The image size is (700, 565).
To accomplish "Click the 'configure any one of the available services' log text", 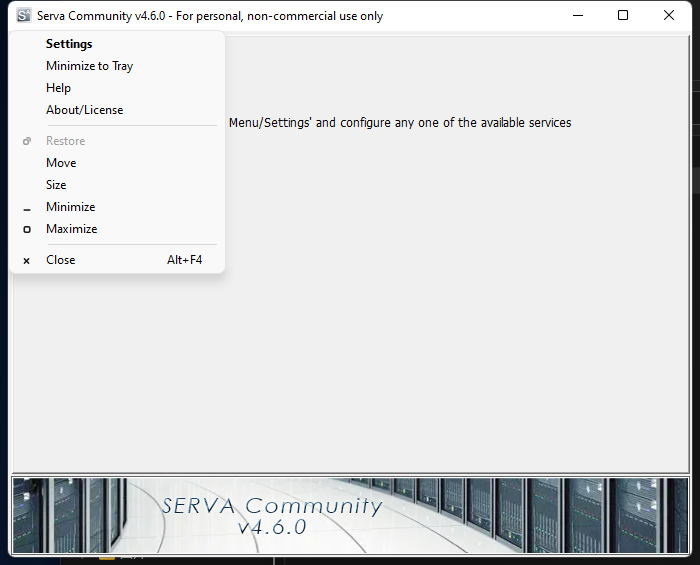I will [455, 123].
